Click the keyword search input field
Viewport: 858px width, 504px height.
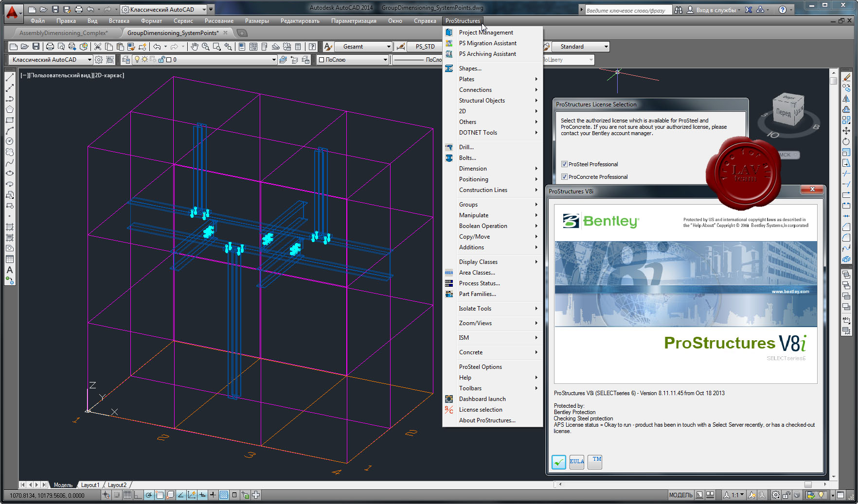(628, 10)
